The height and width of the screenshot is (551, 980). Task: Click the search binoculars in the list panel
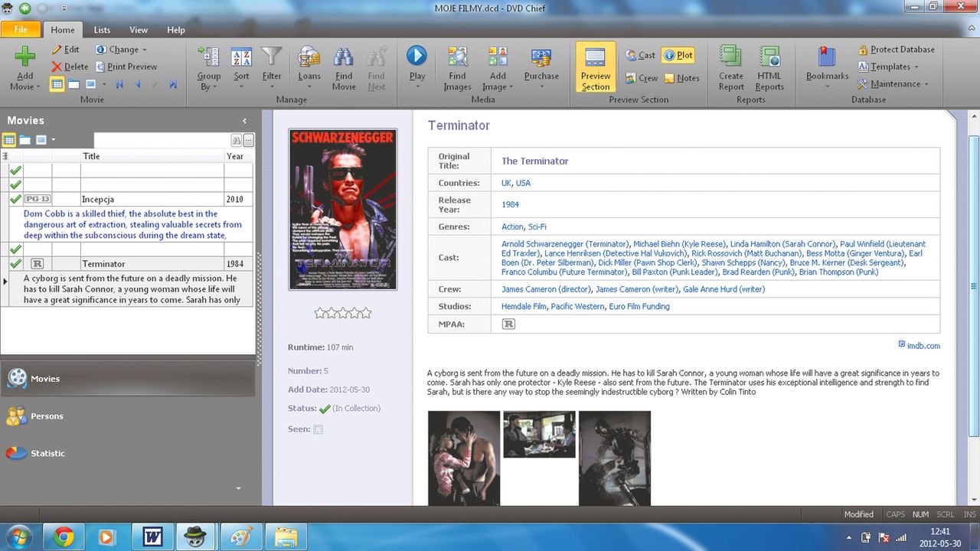[236, 140]
